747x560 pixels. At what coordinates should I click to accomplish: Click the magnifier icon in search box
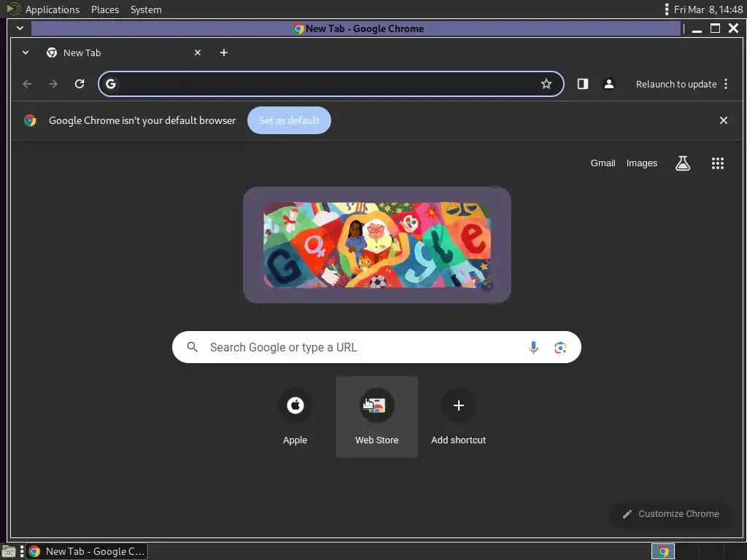192,347
